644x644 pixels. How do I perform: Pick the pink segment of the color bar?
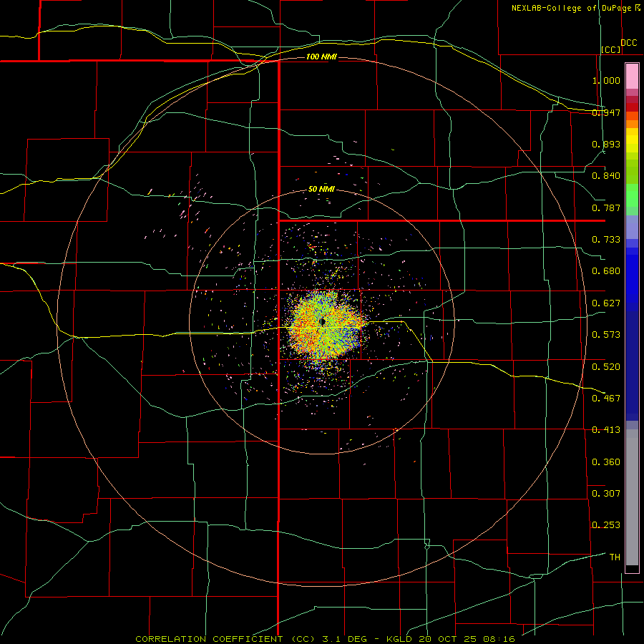632,76
